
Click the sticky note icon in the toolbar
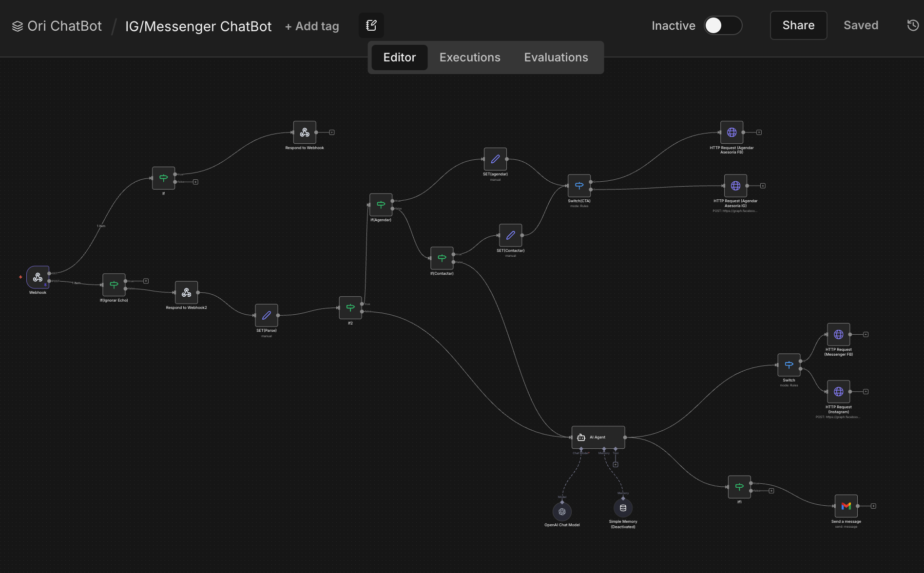tap(371, 25)
